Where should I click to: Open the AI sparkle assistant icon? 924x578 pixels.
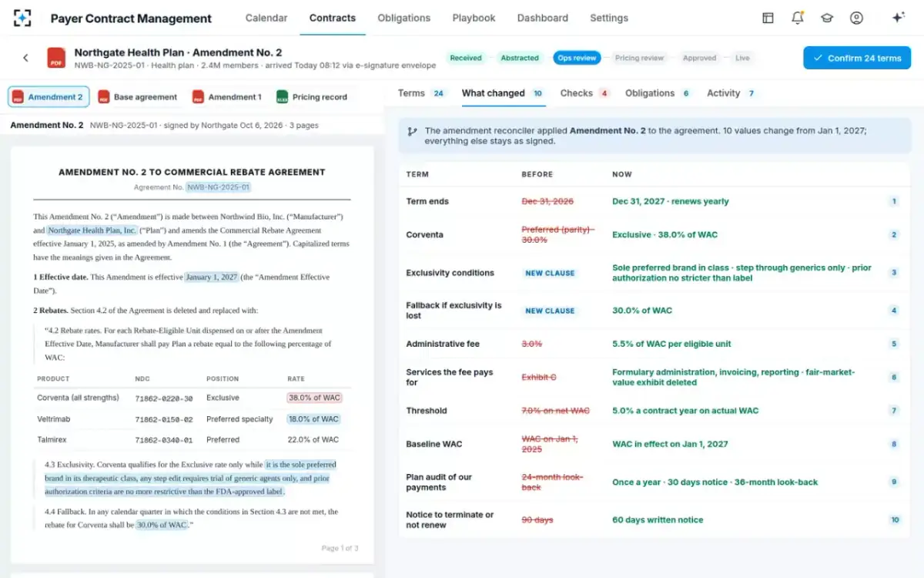898,18
